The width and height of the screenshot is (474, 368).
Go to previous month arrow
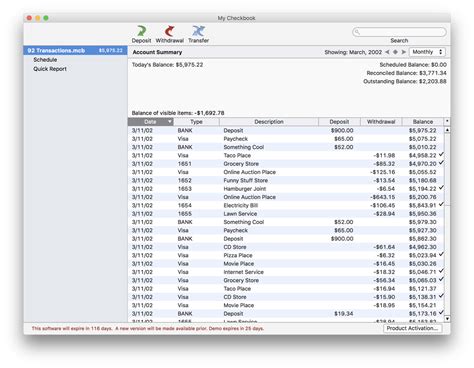coord(387,52)
